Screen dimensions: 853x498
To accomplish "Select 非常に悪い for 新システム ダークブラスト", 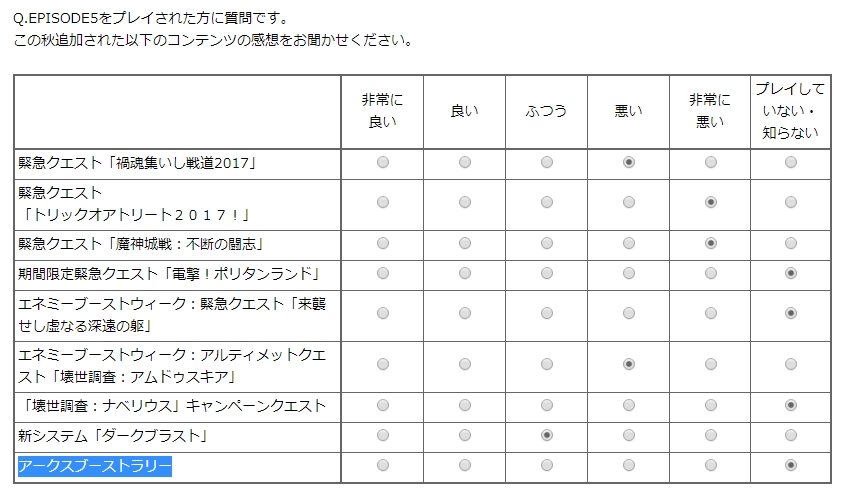I will (711, 435).
